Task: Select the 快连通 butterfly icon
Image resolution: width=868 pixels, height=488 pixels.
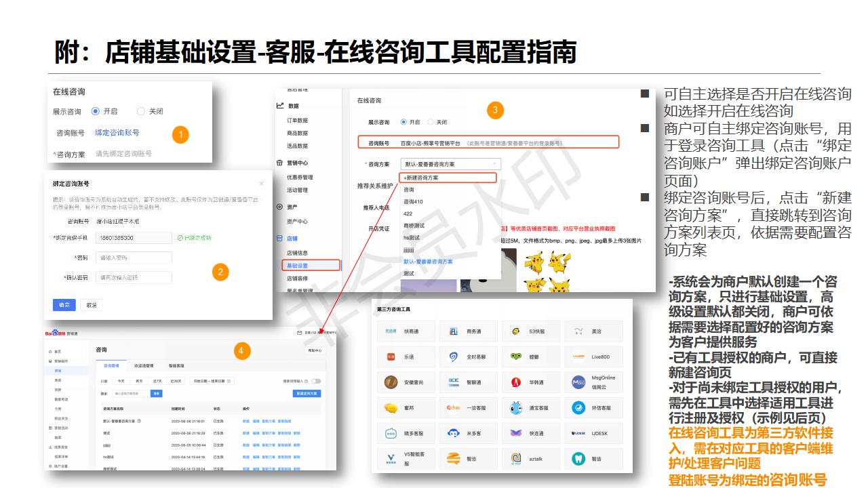Action: click(x=516, y=433)
